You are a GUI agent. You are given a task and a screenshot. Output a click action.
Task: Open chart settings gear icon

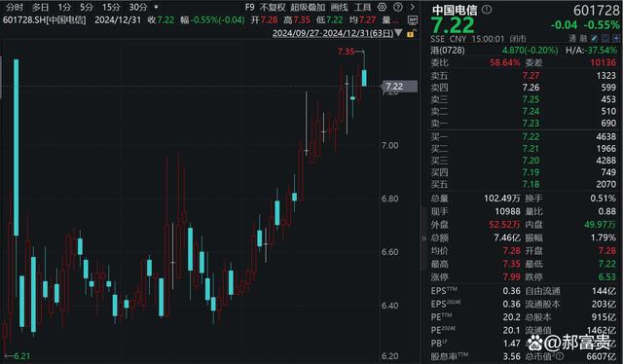point(382,7)
